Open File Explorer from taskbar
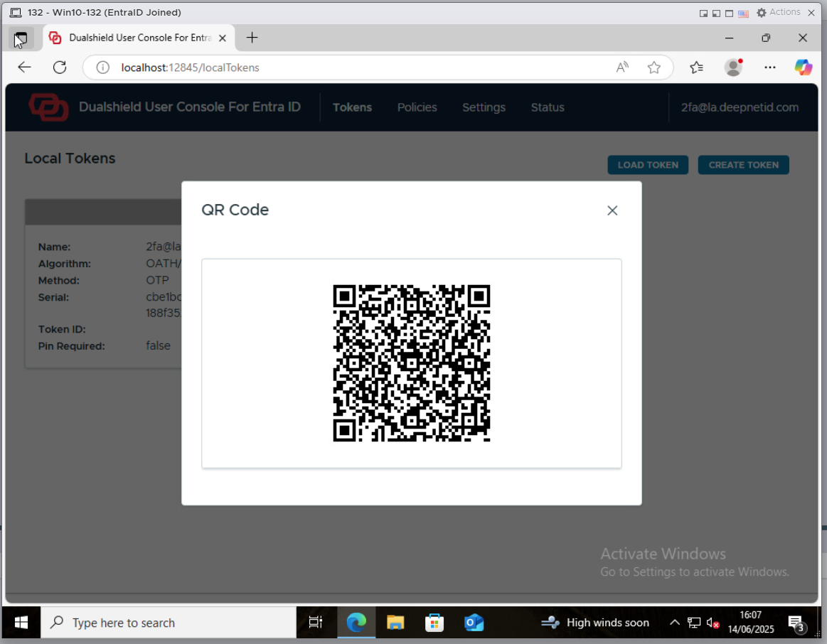 395,623
